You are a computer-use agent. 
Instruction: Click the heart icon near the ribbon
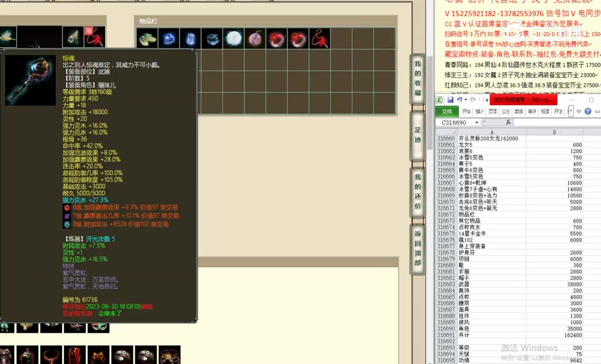pyautogui.click(x=578, y=111)
